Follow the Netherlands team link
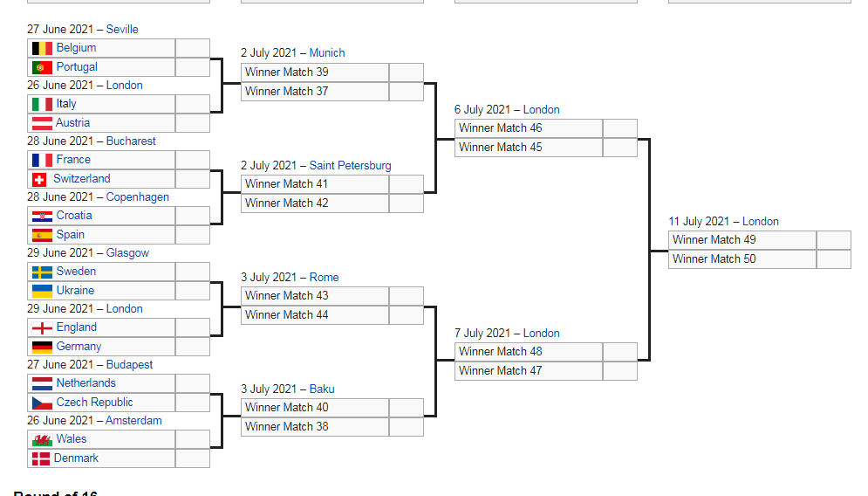 point(85,383)
